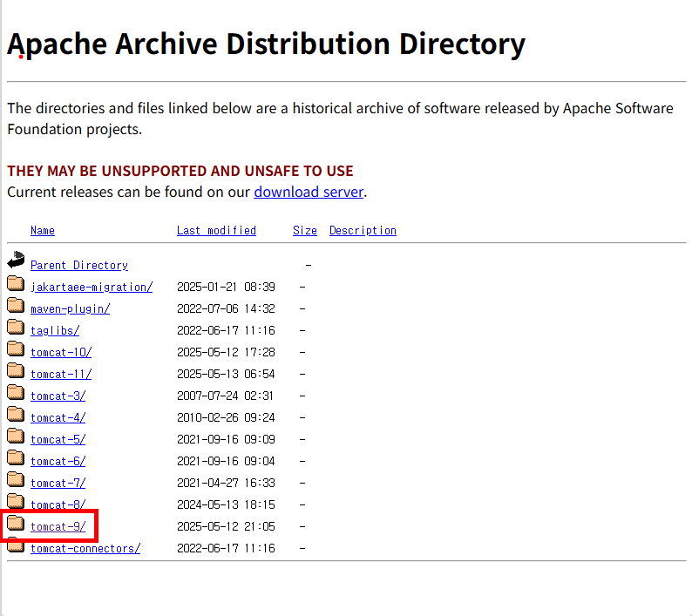Click the Apache Archive Distribution Directory heading

click(x=266, y=44)
